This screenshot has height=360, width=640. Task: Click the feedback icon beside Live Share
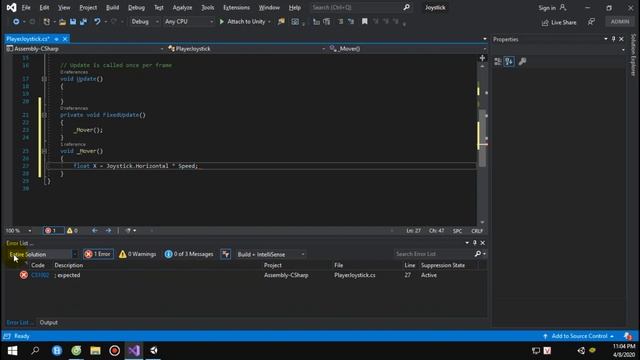tap(591, 22)
